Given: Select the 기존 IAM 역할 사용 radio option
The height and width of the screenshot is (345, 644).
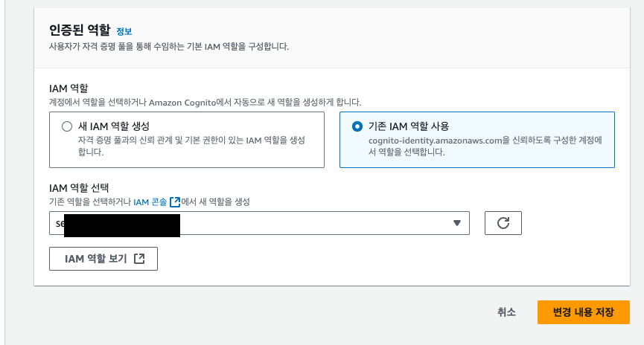Looking at the screenshot, I should point(357,126).
